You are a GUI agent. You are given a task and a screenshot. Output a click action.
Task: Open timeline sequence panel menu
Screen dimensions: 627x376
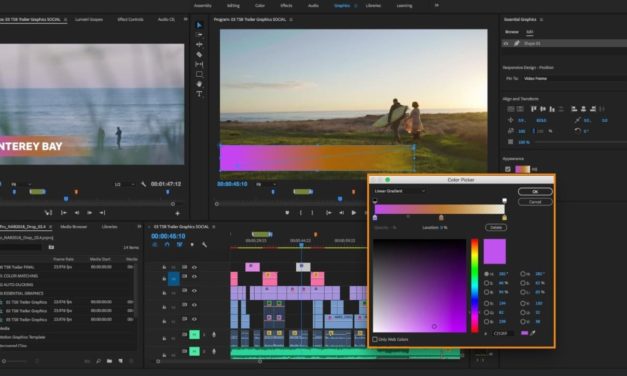(214, 227)
